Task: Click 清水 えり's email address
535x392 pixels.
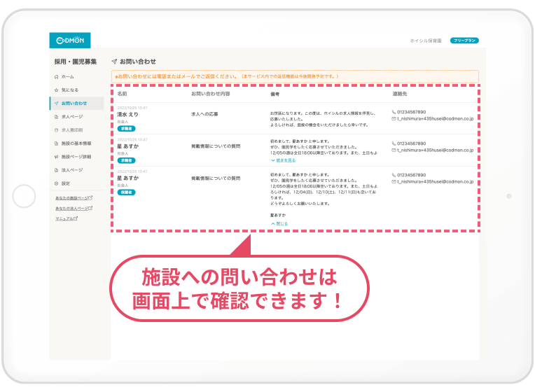Action: 436,120
